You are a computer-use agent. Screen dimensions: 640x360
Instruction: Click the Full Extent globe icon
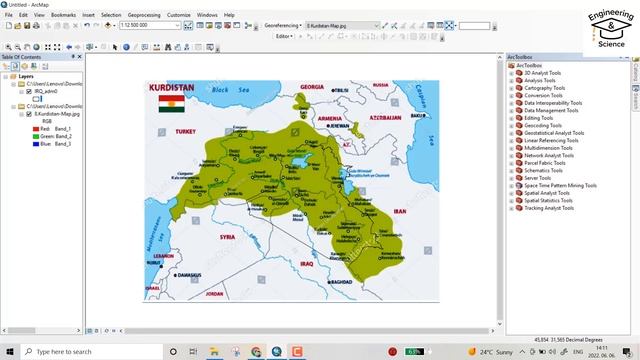[36, 47]
